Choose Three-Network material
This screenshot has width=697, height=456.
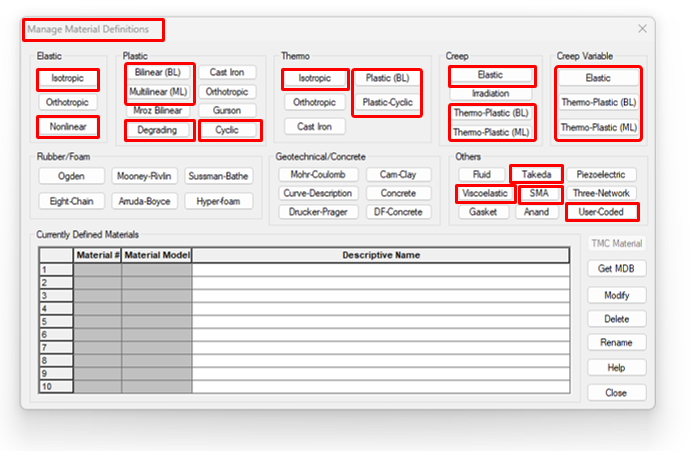pyautogui.click(x=601, y=194)
